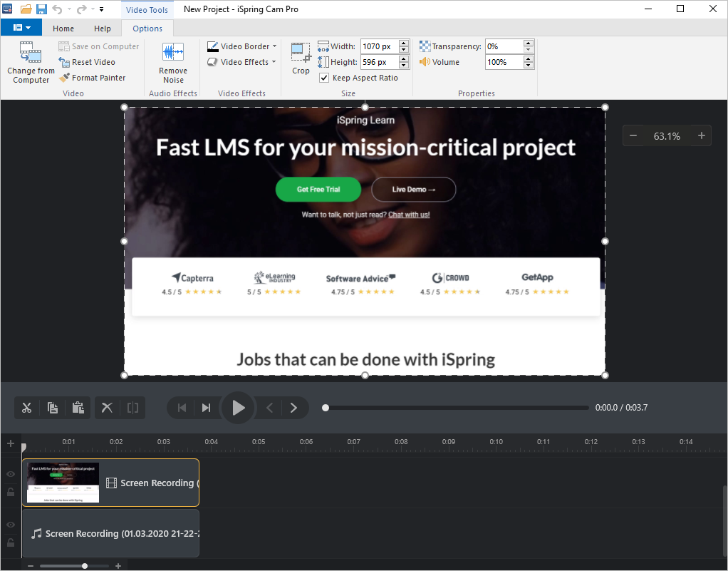Click the top-center resize handle of video

(365, 108)
